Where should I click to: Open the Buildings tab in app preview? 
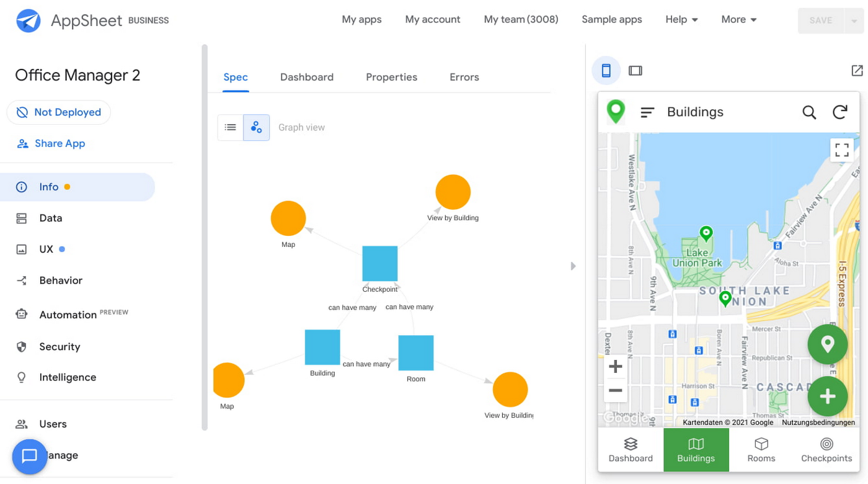[696, 450]
